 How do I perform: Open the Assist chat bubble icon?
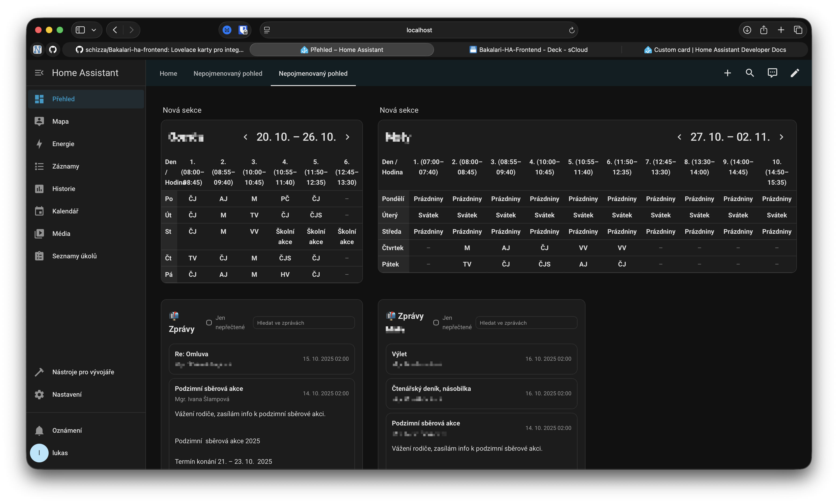click(772, 73)
